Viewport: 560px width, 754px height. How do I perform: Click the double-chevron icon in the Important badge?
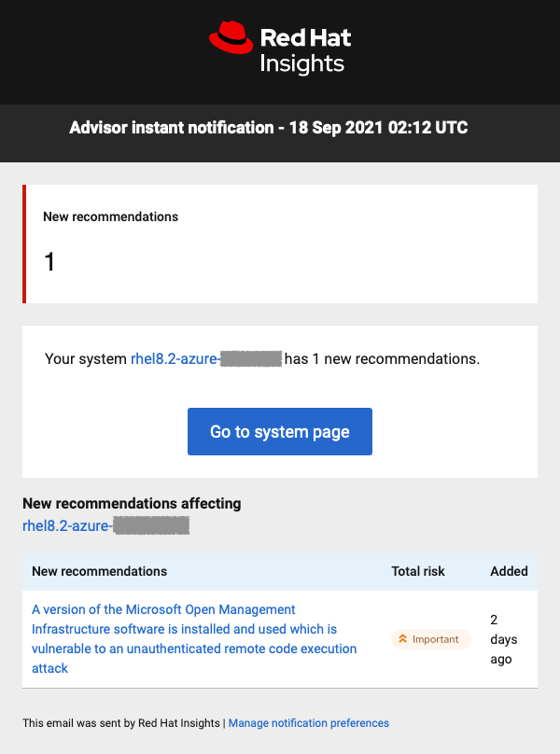coord(402,639)
